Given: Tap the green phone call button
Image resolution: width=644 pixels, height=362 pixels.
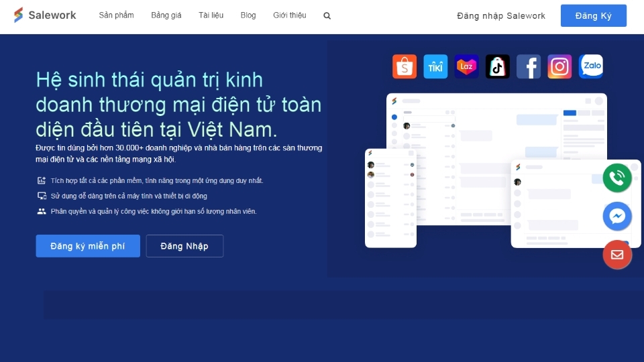Looking at the screenshot, I should pos(617,178).
